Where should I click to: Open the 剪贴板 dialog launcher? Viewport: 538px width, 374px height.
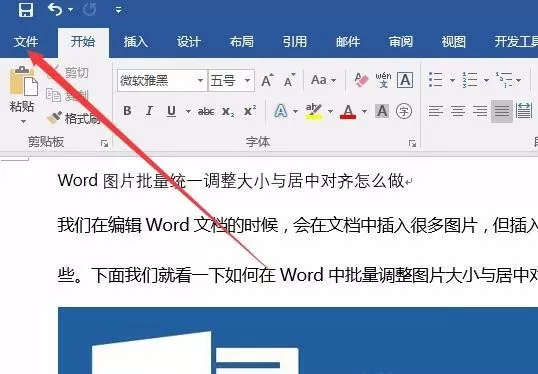click(x=105, y=144)
